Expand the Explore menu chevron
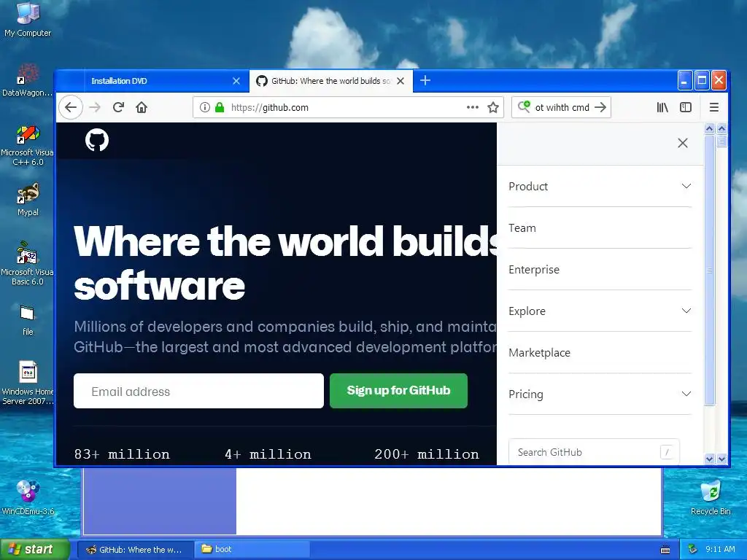The height and width of the screenshot is (560, 747). point(686,311)
